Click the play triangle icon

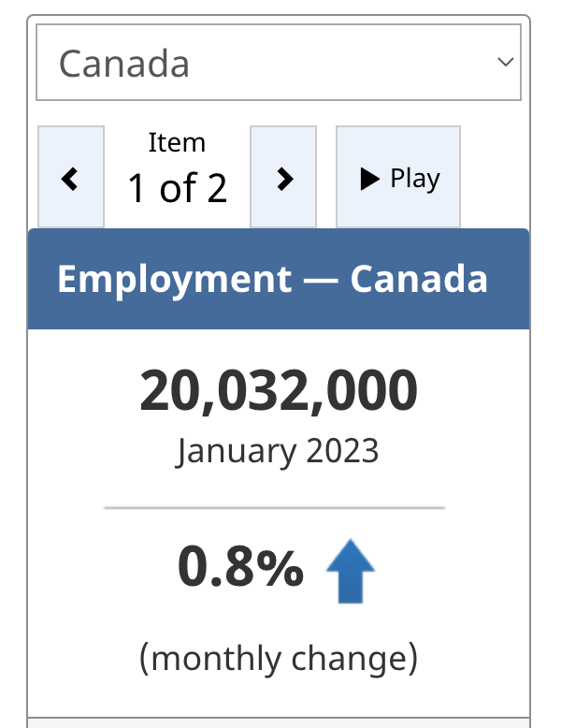(369, 178)
